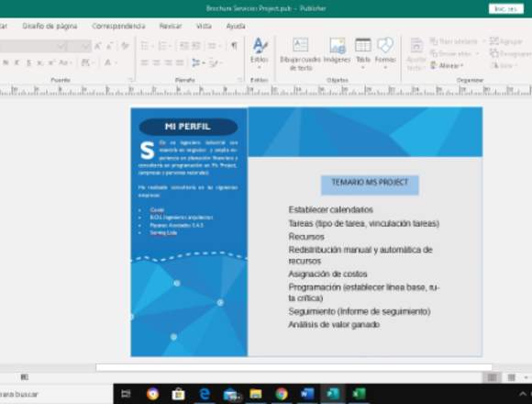This screenshot has width=532, height=404.
Task: Select the TEMARIO MS PROJECT title box
Action: click(370, 185)
